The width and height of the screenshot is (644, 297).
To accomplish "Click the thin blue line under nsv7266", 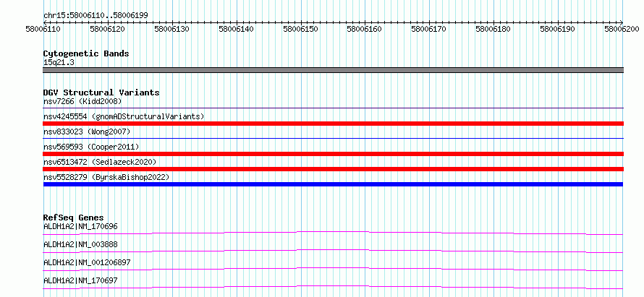I will click(x=333, y=108).
